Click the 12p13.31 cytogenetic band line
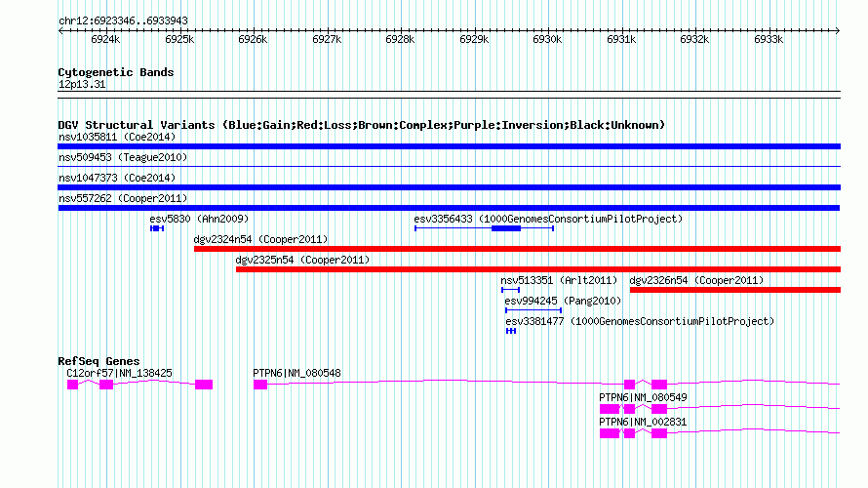 tap(449, 95)
